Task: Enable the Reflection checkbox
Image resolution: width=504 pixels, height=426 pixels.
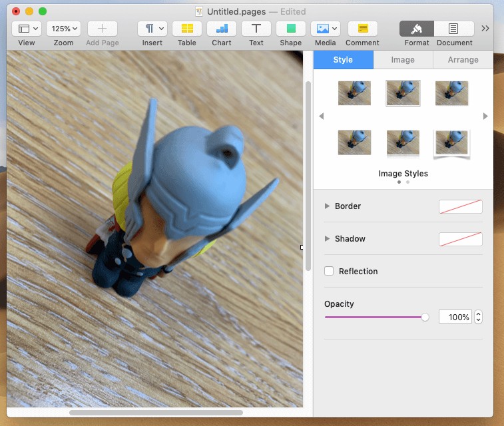Action: 329,271
